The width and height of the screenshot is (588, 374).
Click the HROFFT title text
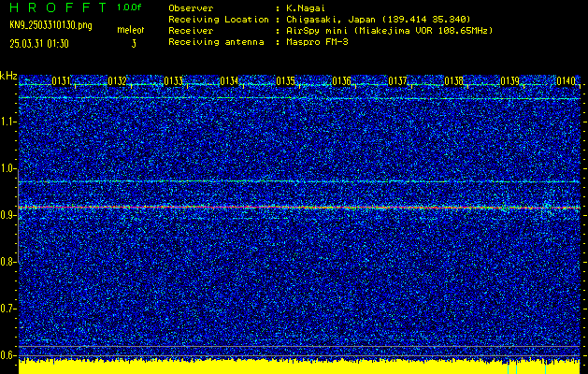click(x=59, y=7)
